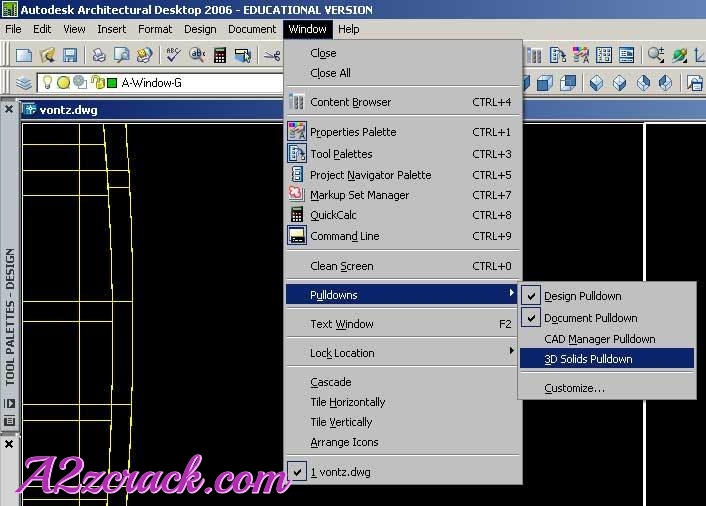The height and width of the screenshot is (506, 706).
Task: Click the QNew blank drawing icon
Action: [x=24, y=55]
